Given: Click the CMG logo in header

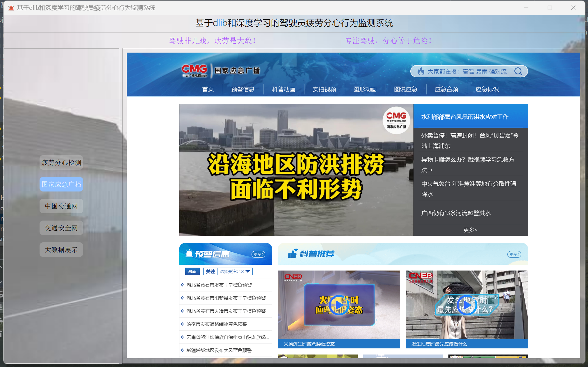Looking at the screenshot, I should 195,71.
